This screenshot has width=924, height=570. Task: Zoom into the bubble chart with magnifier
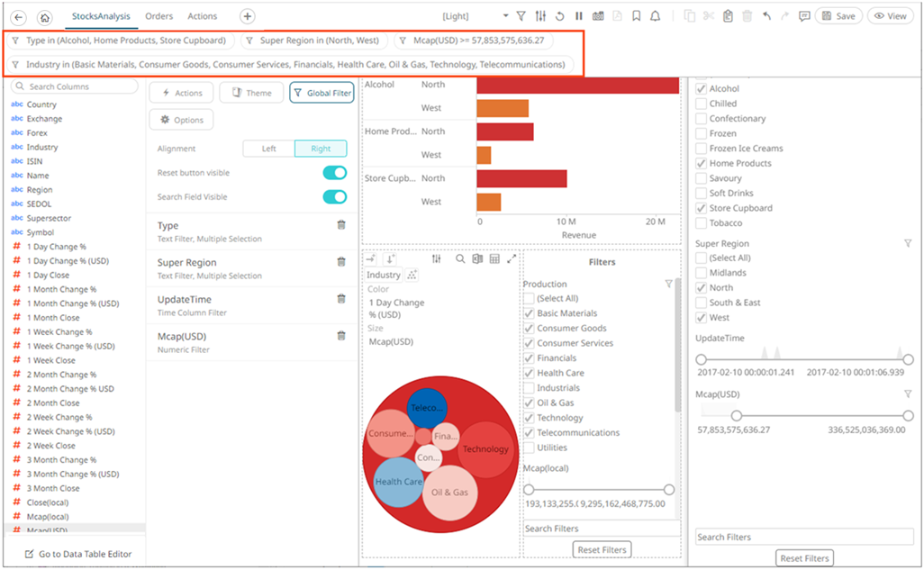tap(459, 259)
